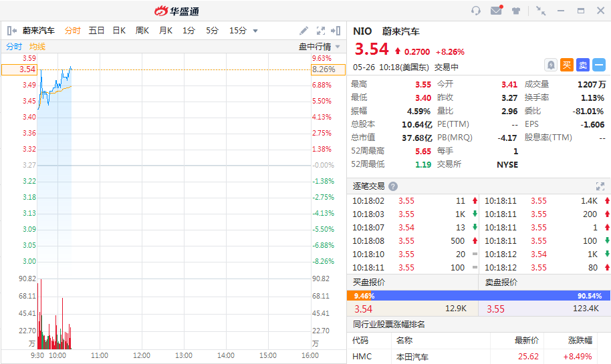
Task: Click the help icon beside 逐笔交易
Action: tap(393, 186)
